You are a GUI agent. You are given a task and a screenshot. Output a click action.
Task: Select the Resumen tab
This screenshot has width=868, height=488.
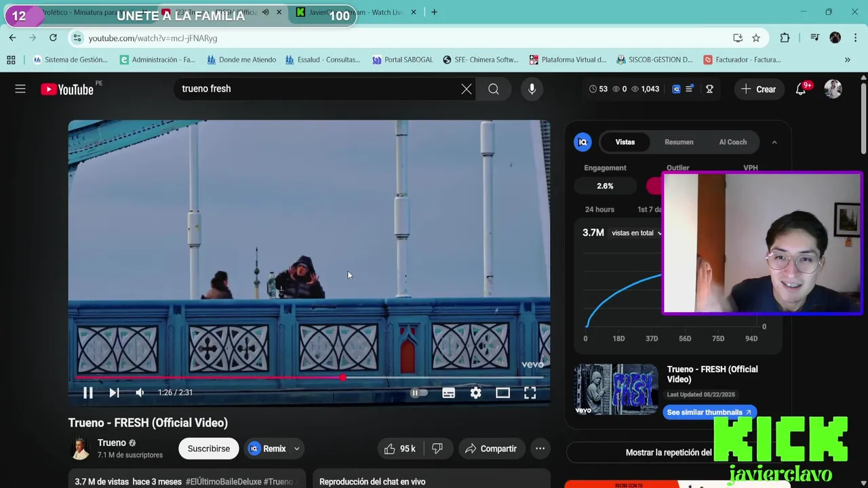(x=679, y=142)
